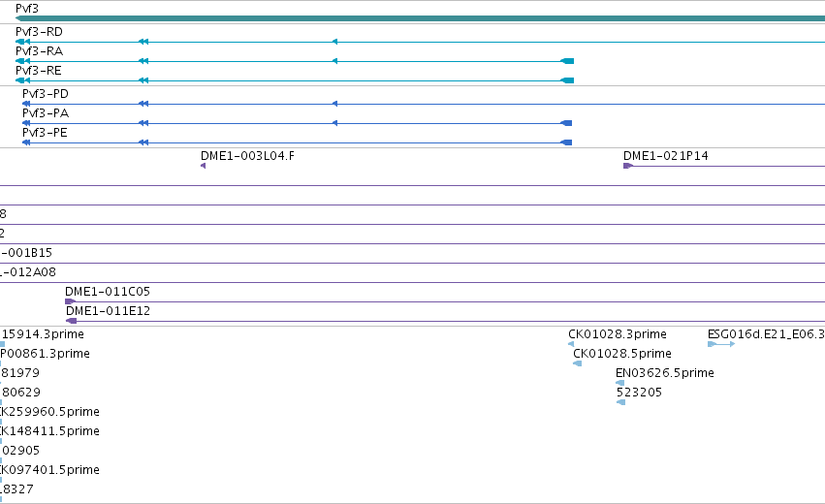The height and width of the screenshot is (504, 825).
Task: Click the 80629 feature label
Action: click(20, 393)
